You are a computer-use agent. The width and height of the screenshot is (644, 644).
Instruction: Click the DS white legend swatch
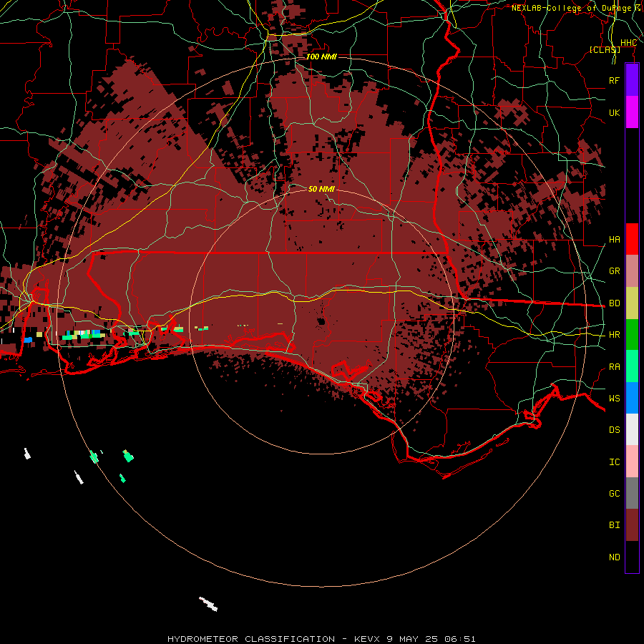[x=632, y=429]
